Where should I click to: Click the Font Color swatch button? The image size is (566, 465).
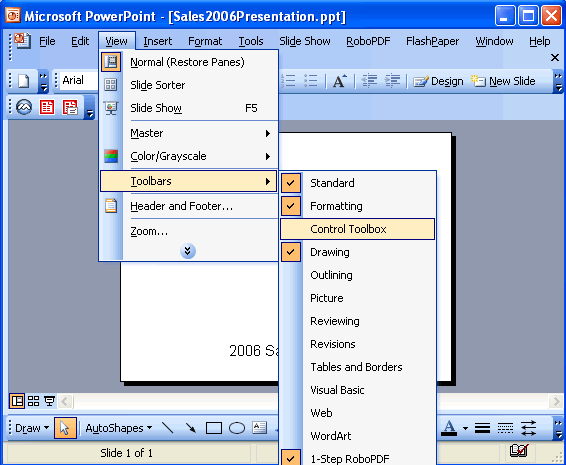point(449,428)
